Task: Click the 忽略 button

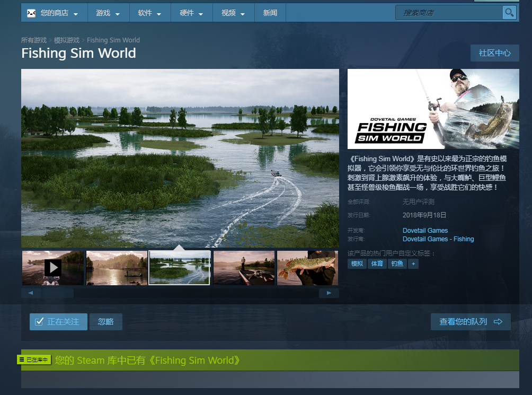Action: (106, 322)
